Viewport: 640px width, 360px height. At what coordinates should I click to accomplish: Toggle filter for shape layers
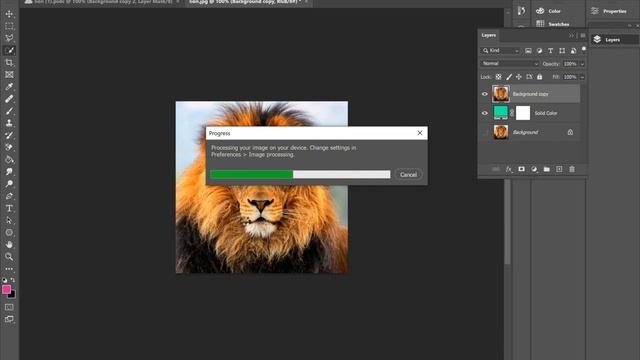562,51
